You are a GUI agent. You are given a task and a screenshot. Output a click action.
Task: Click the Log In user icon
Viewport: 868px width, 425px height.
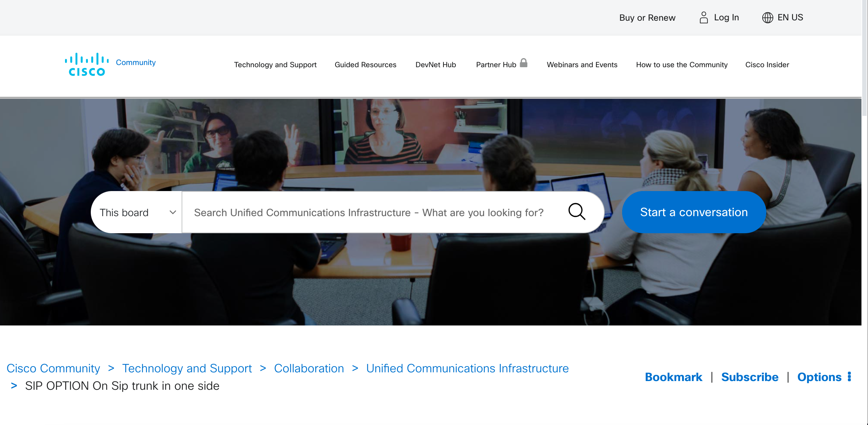703,17
